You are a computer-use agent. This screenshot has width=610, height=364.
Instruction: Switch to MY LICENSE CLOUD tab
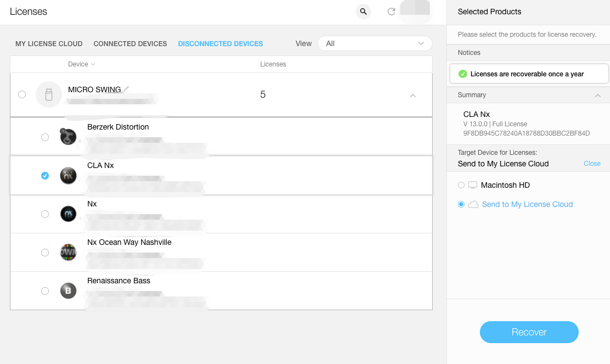(x=49, y=44)
